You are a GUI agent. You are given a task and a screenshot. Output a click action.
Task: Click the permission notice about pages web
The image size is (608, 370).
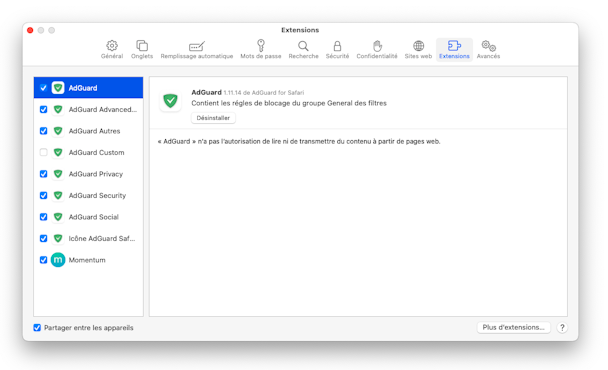pyautogui.click(x=299, y=142)
